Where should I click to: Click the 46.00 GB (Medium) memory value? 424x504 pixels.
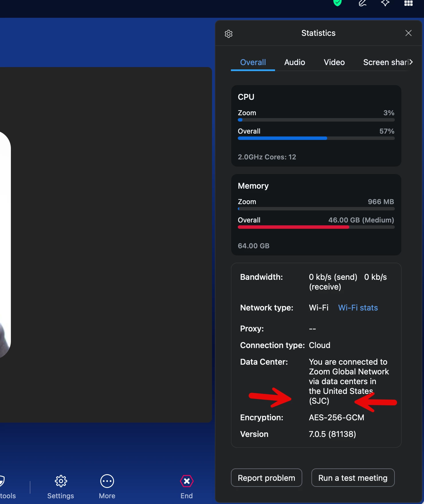point(361,220)
